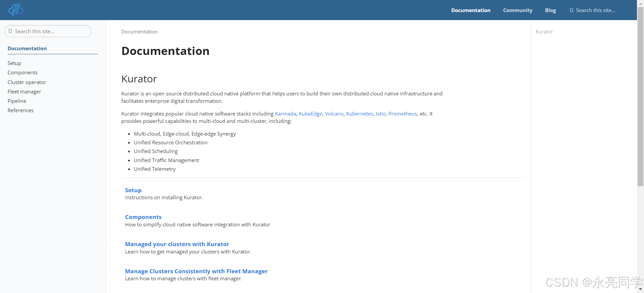Open Manage Clusters Consistently with Fleet Manager
Viewport: 644px width, 293px height.
196,271
